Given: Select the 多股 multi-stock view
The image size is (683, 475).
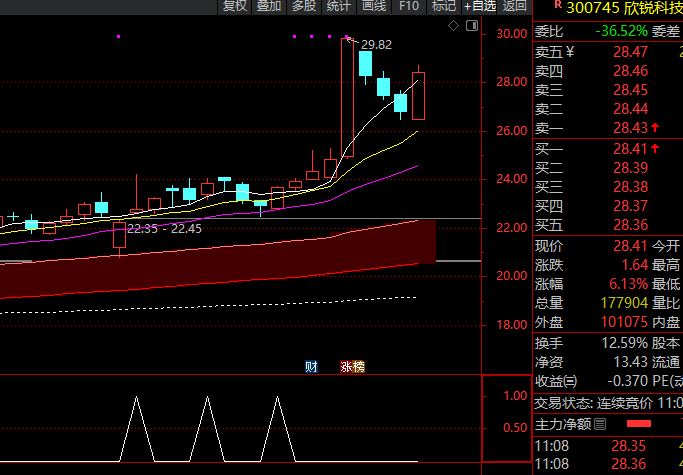Looking at the screenshot, I should (x=304, y=6).
